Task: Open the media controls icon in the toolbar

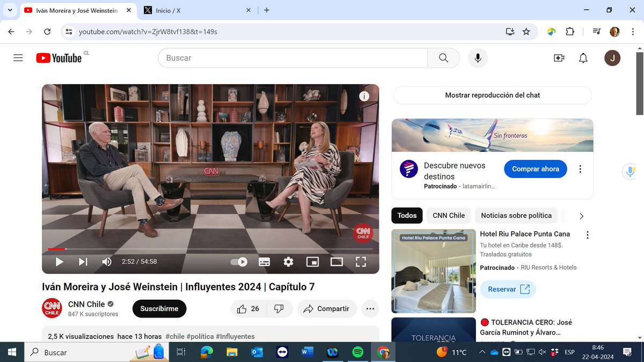Action: (x=596, y=32)
